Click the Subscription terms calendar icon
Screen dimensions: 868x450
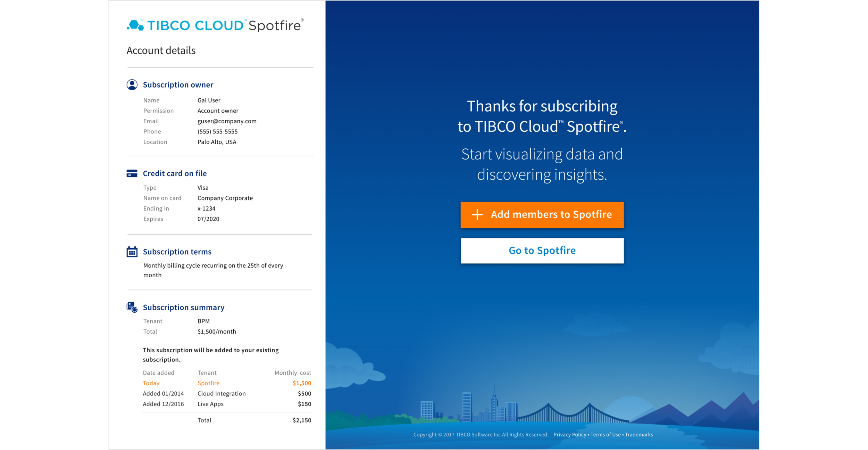[132, 252]
